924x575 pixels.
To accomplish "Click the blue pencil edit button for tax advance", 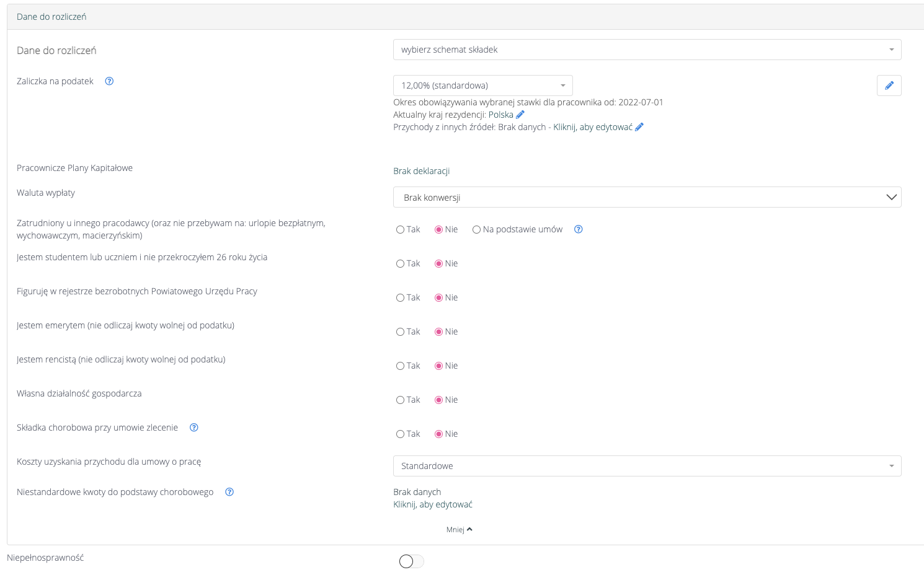I will (x=889, y=86).
